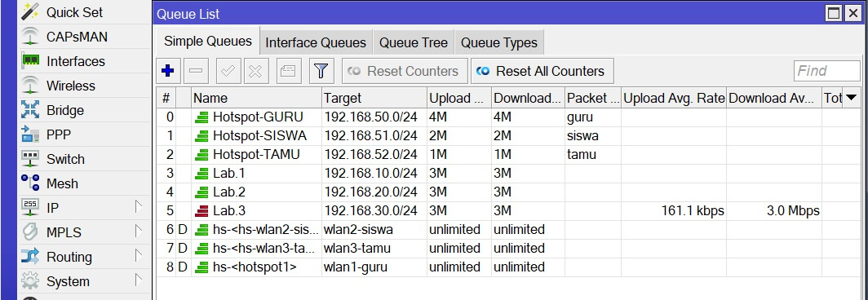Open the Bridge sidebar icon

(30, 109)
